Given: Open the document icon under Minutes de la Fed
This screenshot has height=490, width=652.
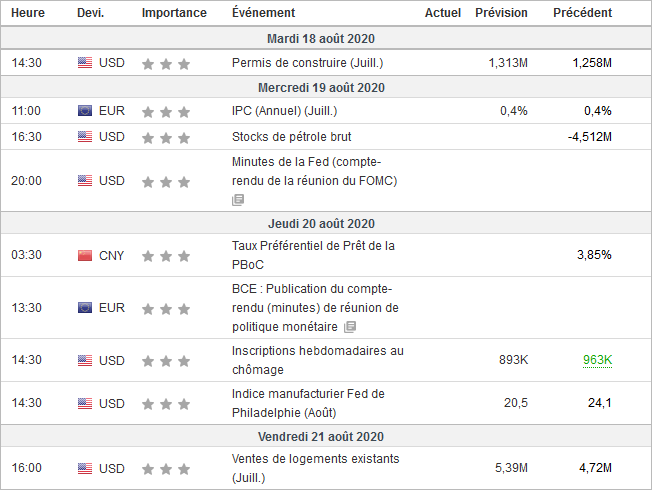Looking at the screenshot, I should pyautogui.click(x=238, y=200).
